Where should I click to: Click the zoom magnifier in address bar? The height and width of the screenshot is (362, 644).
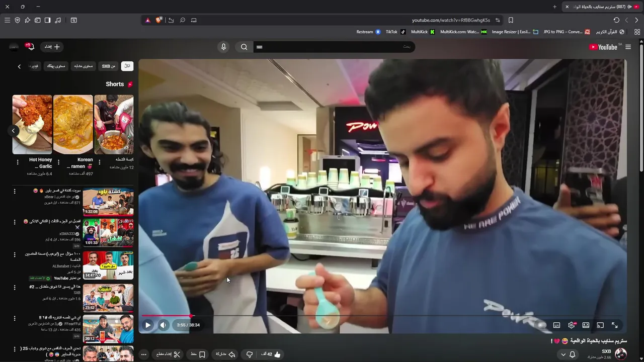point(183,20)
